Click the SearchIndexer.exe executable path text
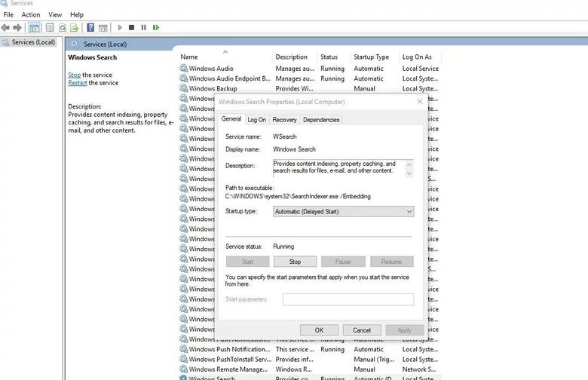This screenshot has width=588, height=380. tap(298, 196)
